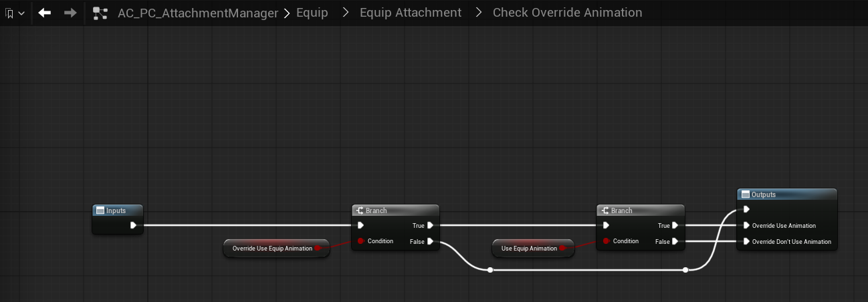868x302 pixels.
Task: Select the first Branch node title
Action: tap(395, 210)
